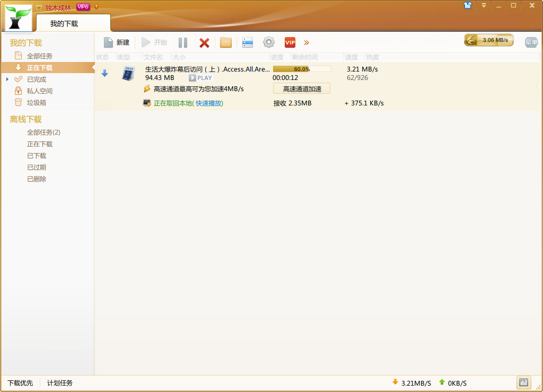Click the pause download icon in toolbar
The image size is (543, 392).
(x=183, y=43)
